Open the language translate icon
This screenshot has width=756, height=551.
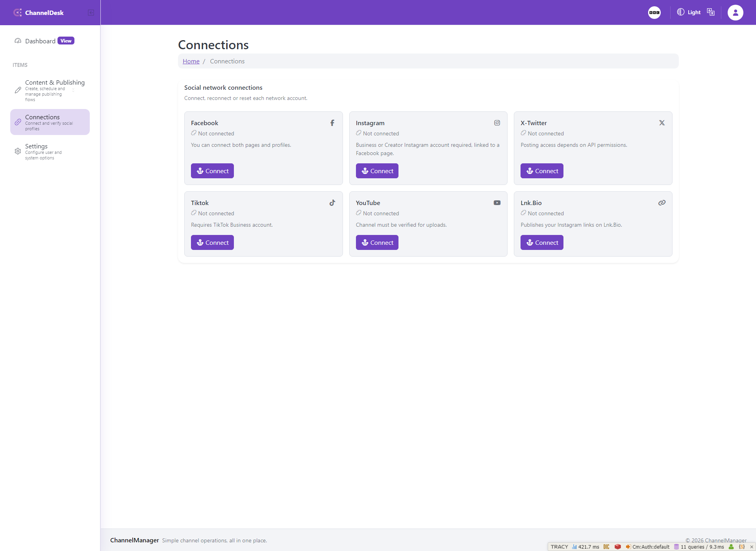click(711, 12)
